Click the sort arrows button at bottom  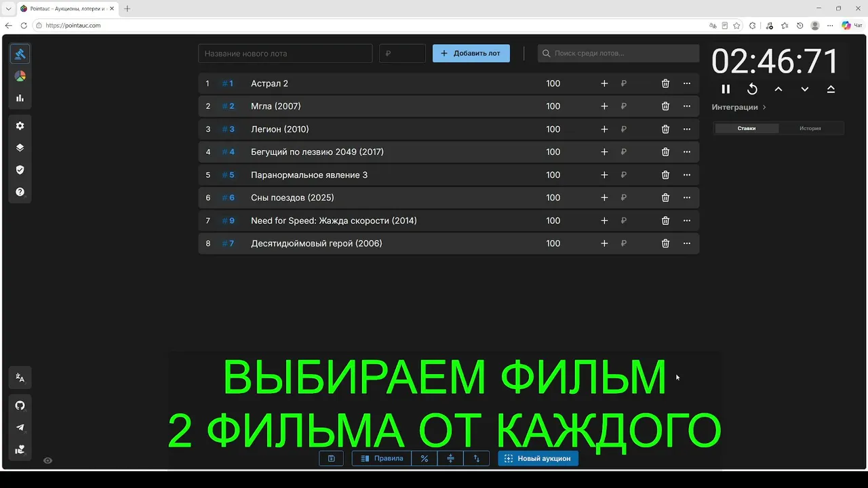[x=476, y=458]
